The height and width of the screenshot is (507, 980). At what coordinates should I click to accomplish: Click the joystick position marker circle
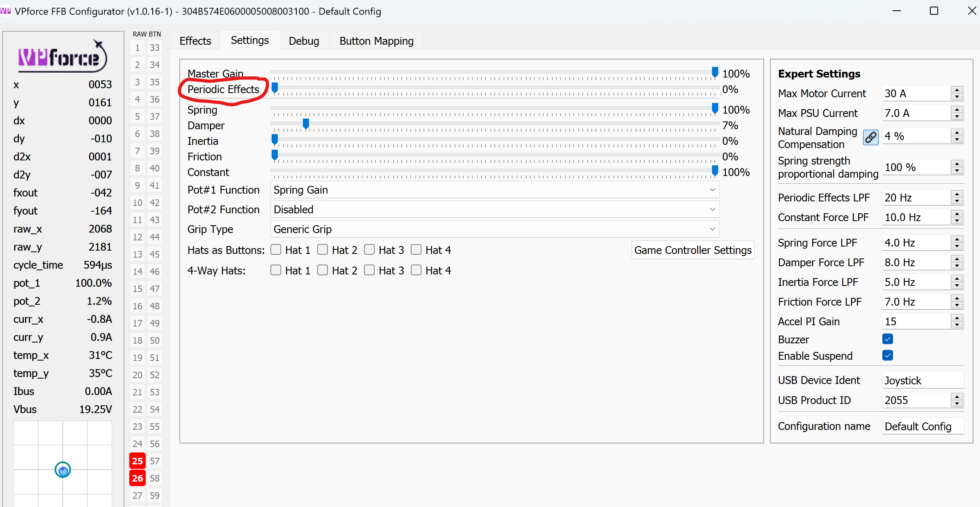[x=63, y=470]
